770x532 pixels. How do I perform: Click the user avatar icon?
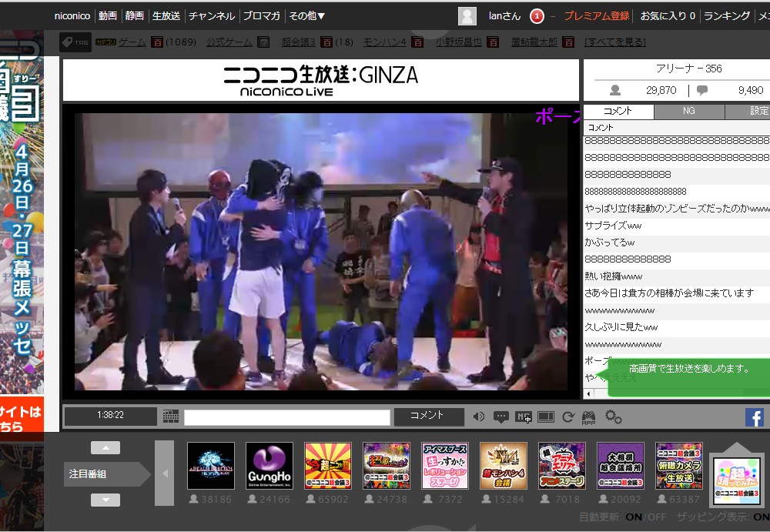click(467, 16)
